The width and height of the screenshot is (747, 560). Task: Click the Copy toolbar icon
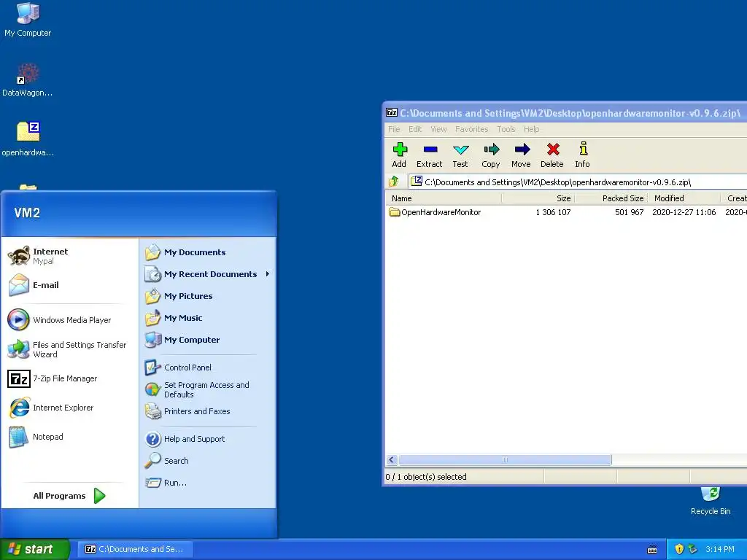[x=491, y=155]
